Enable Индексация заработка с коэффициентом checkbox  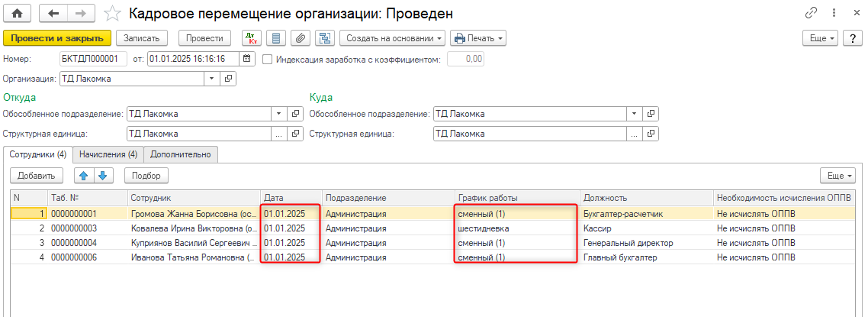coord(267,59)
